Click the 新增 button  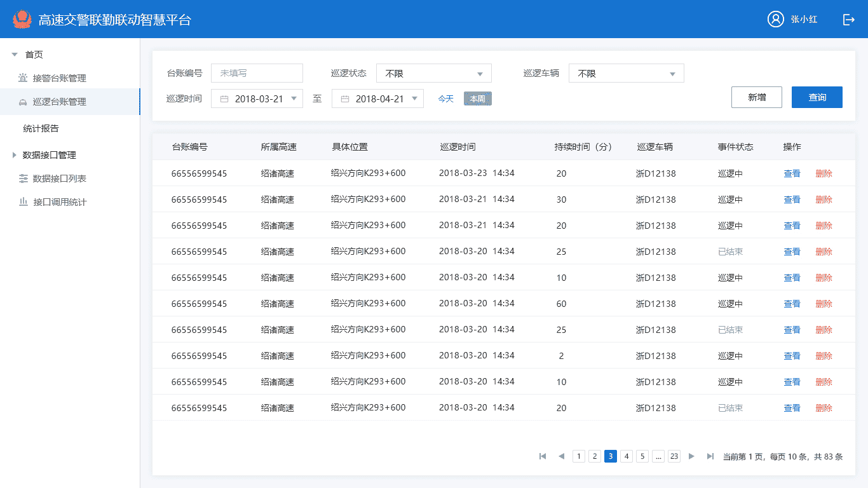[x=756, y=97]
